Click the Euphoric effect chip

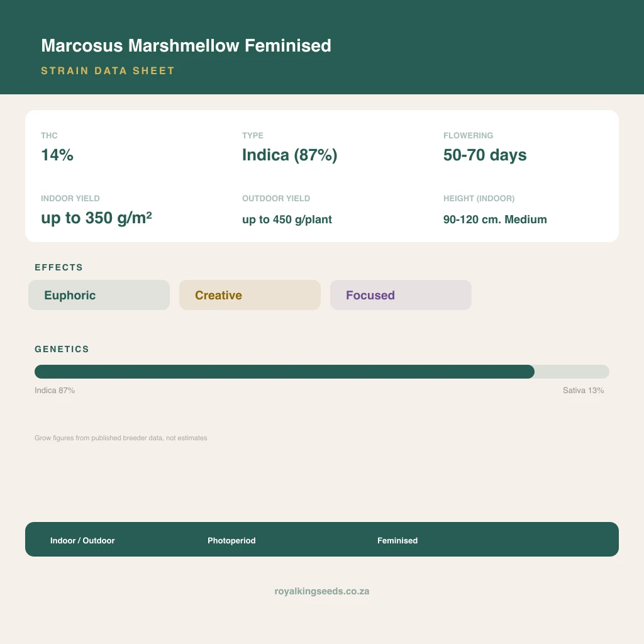tap(99, 295)
